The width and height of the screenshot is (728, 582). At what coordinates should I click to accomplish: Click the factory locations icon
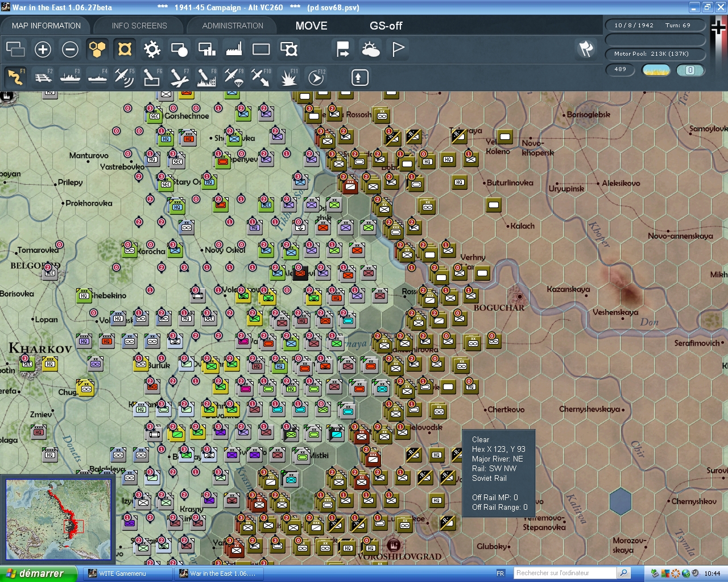coord(234,49)
